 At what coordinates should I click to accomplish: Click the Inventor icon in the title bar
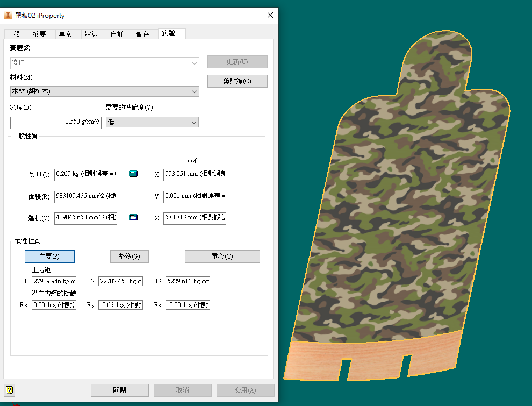8,16
